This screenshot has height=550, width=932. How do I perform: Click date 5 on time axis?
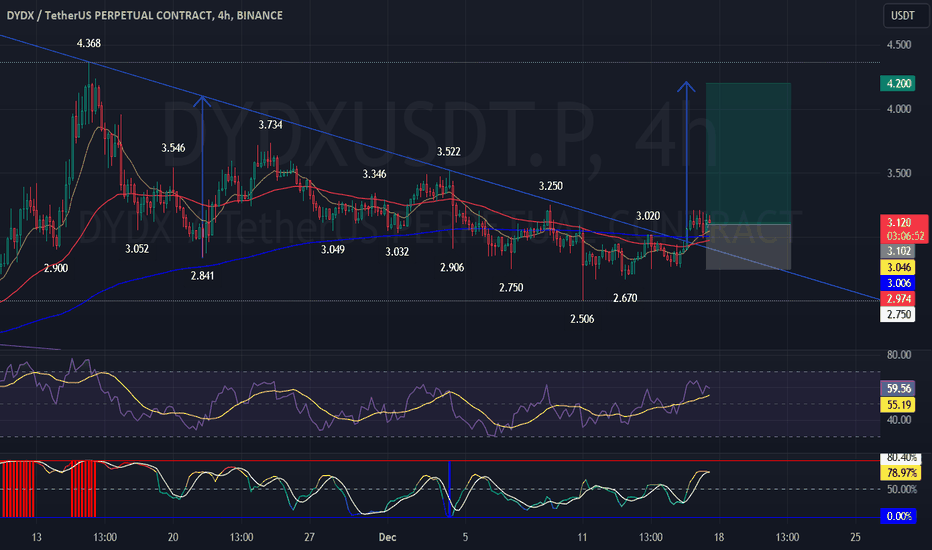tap(465, 538)
